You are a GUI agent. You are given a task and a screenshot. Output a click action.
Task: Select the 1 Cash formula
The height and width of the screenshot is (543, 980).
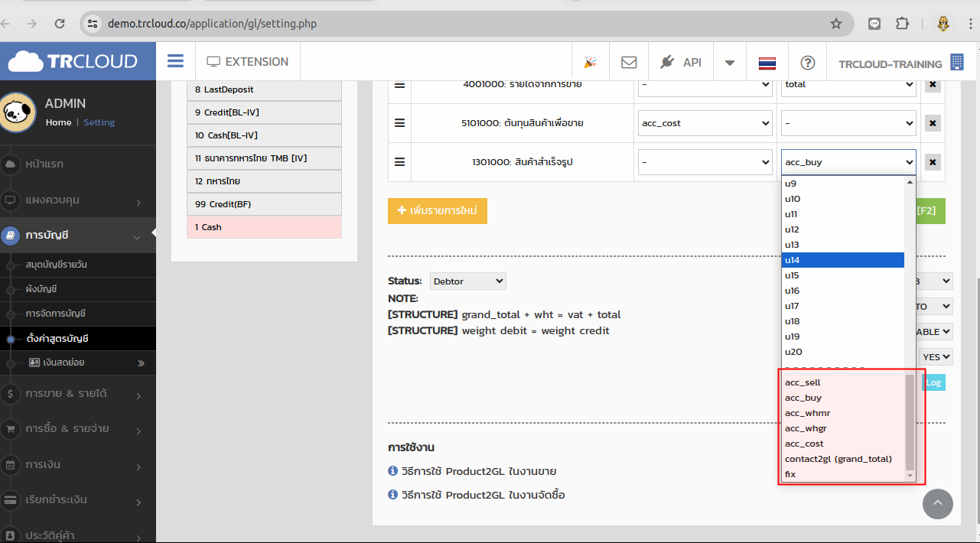[x=264, y=227]
